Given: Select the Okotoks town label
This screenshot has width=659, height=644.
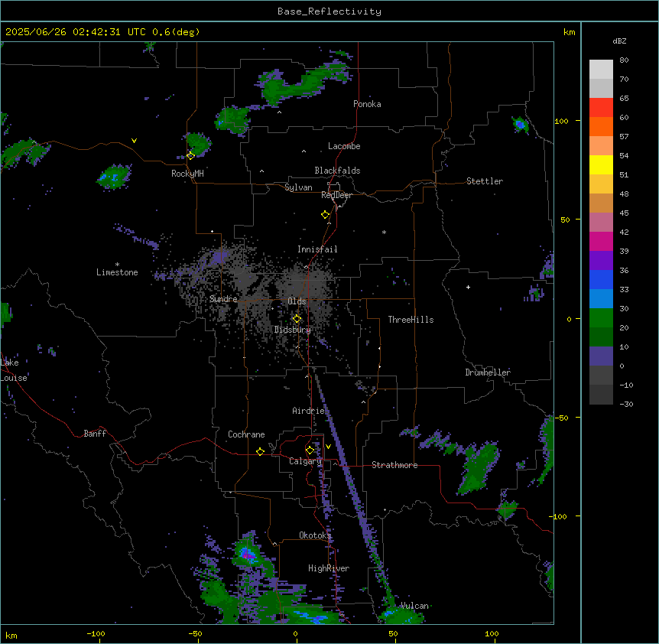Looking at the screenshot, I should [315, 535].
